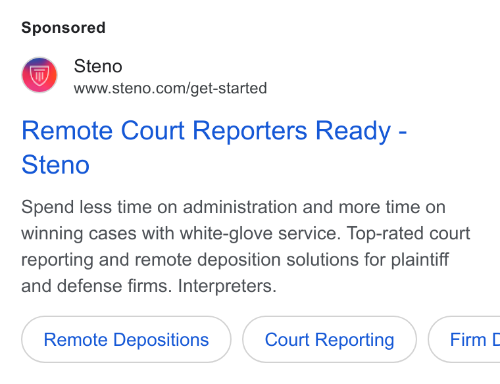The image size is (500, 384).
Task: Click 'white-glove service' in the description
Action: [260, 233]
